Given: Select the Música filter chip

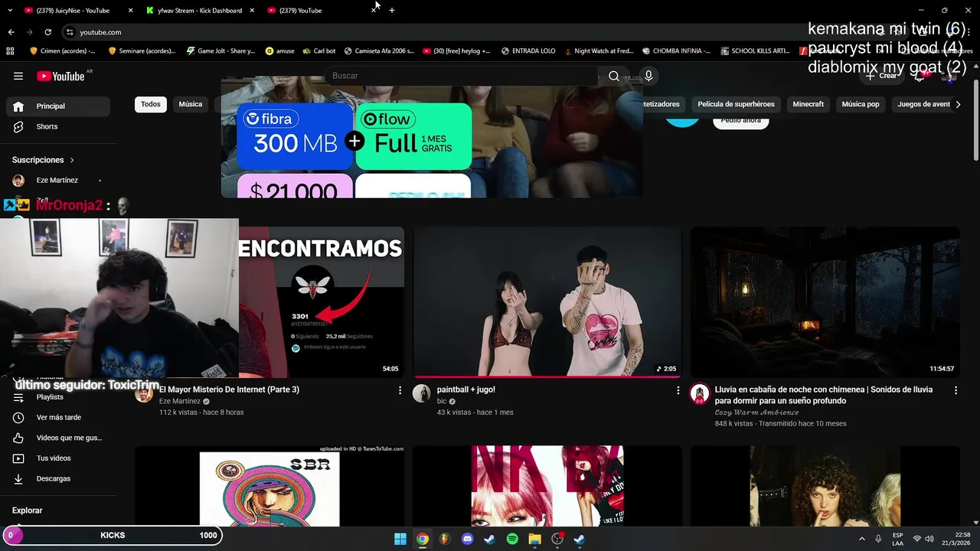Looking at the screenshot, I should 191,104.
